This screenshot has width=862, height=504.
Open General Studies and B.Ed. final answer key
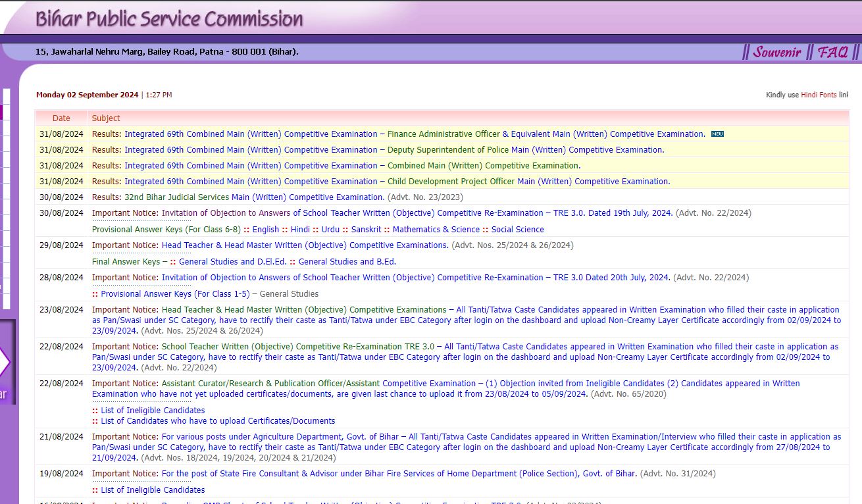(x=347, y=262)
